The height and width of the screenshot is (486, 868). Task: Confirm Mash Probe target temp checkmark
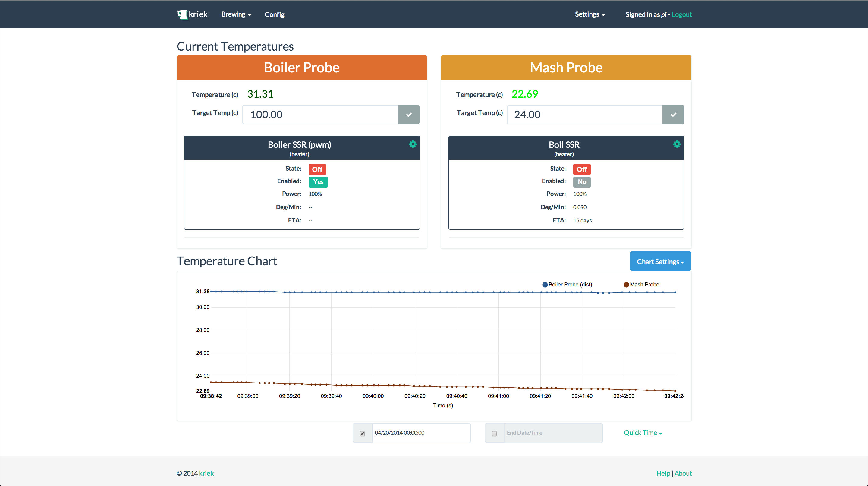(673, 115)
